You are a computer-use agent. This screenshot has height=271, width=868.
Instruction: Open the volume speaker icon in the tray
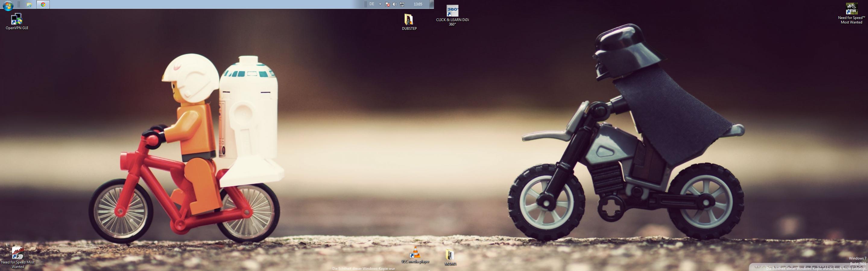[395, 5]
